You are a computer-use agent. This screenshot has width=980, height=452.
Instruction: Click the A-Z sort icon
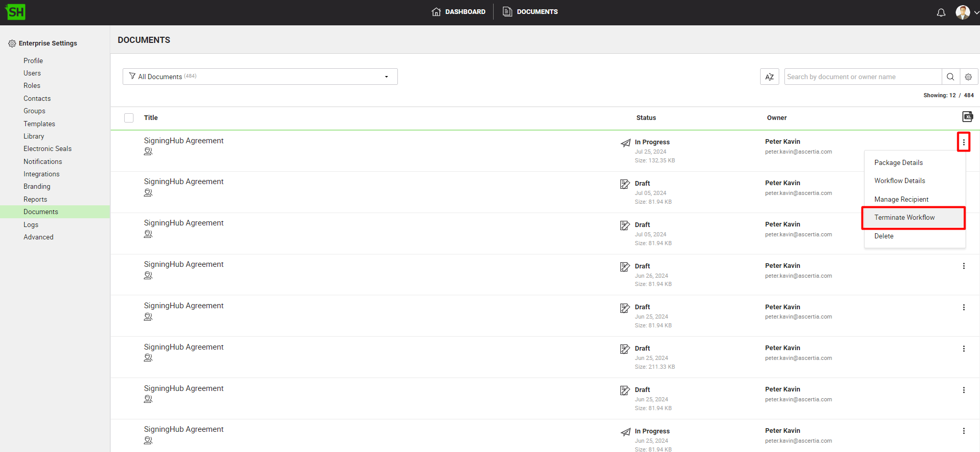point(769,77)
